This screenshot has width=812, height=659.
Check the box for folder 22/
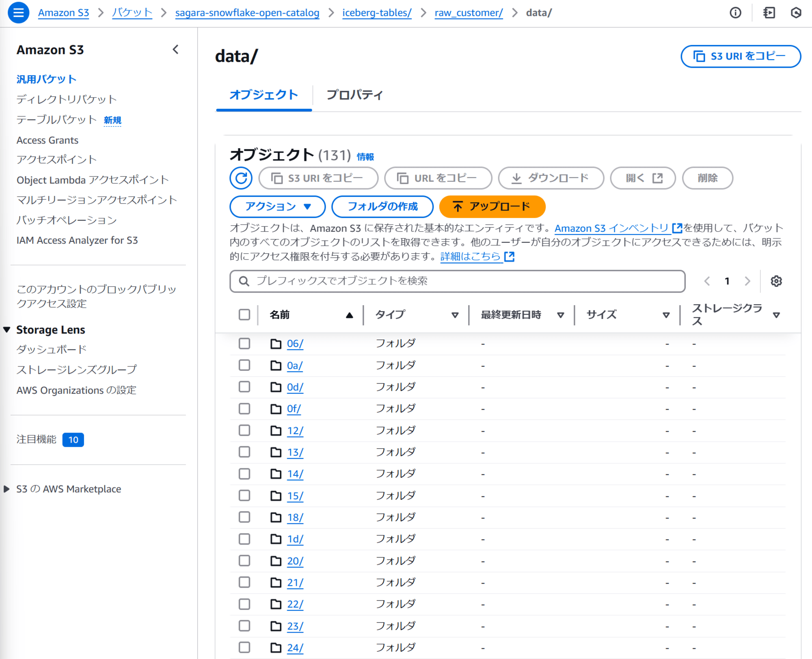244,604
